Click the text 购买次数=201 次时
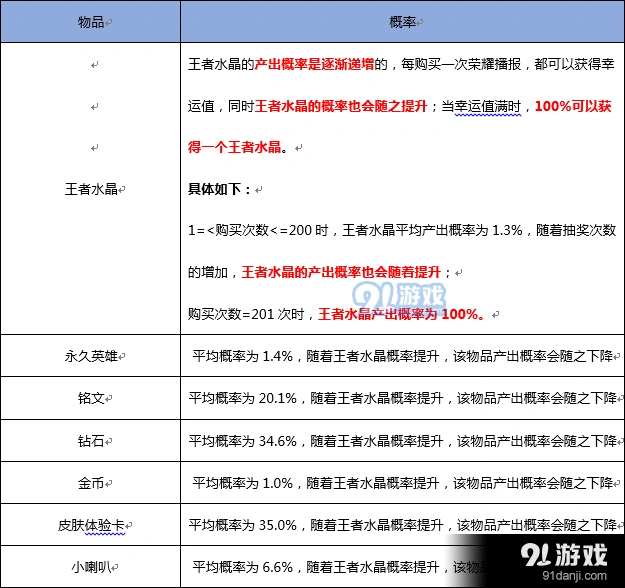This screenshot has height=588, width=625. (246, 314)
